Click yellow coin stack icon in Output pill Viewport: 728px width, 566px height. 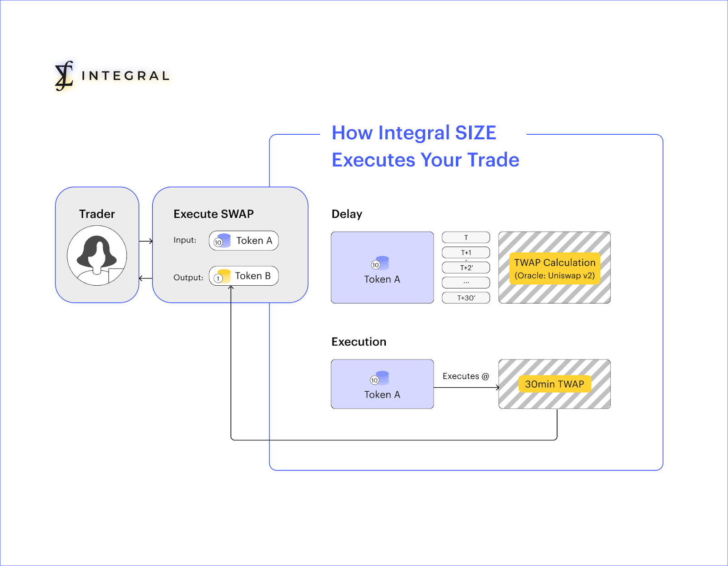click(222, 276)
